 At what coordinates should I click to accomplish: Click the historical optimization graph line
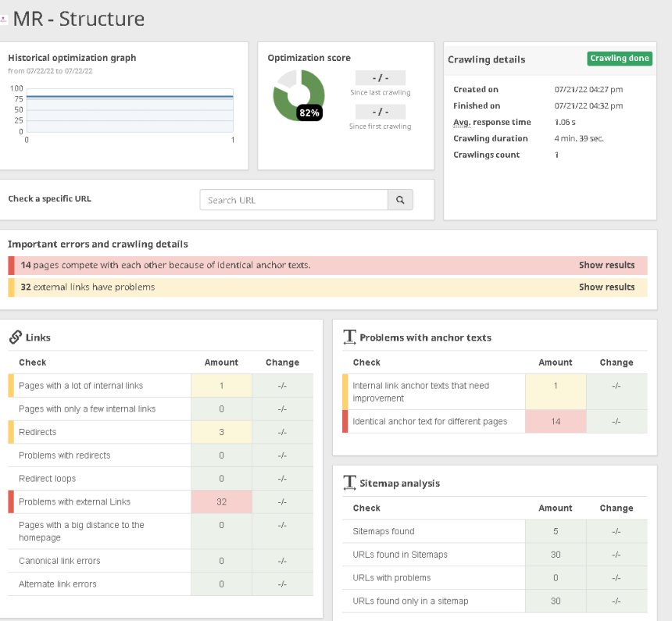point(130,97)
